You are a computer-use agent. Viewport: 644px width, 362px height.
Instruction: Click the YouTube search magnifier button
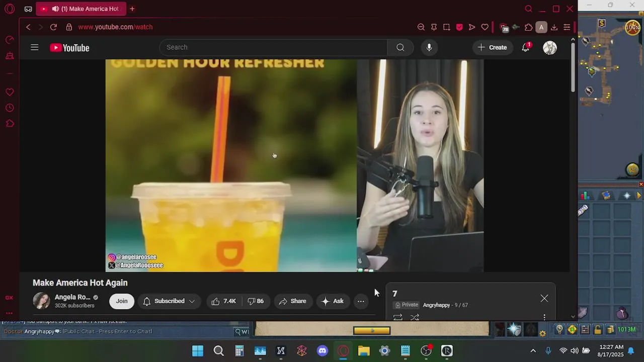click(x=400, y=47)
